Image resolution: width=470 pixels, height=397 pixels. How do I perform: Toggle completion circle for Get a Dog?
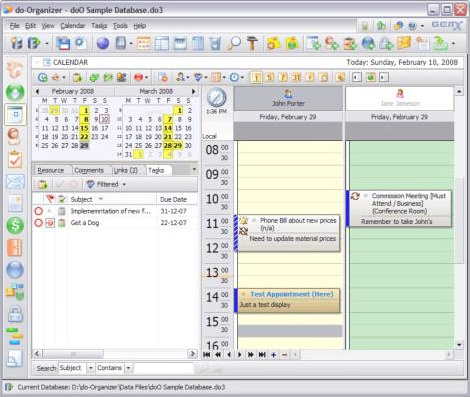click(39, 223)
